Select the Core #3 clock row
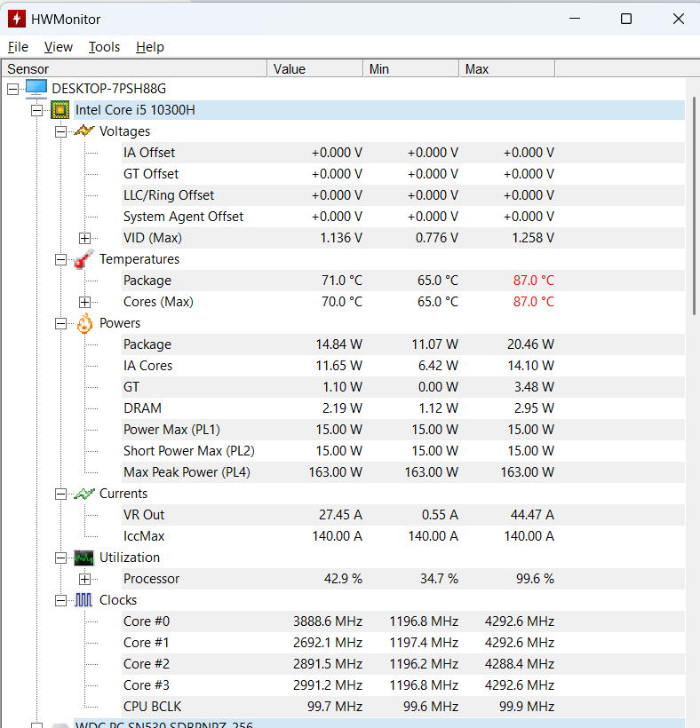The image size is (700, 728). pyautogui.click(x=403, y=685)
